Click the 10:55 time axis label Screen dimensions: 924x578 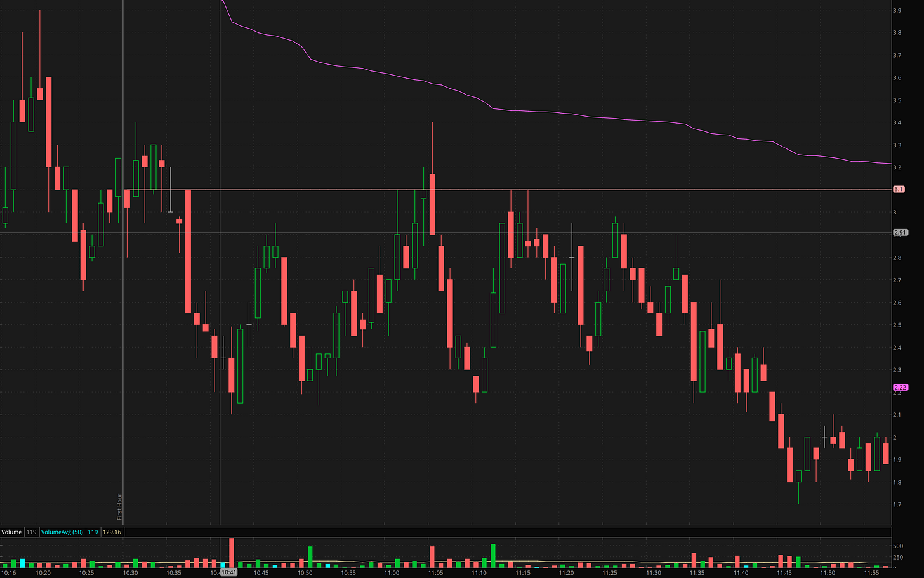click(x=348, y=572)
